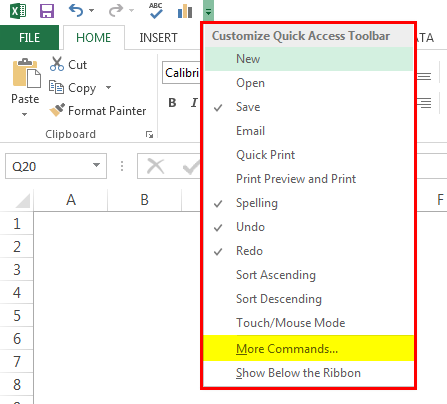447x404 pixels.
Task: Expand the Copy dropdown arrow
Action: [x=108, y=88]
